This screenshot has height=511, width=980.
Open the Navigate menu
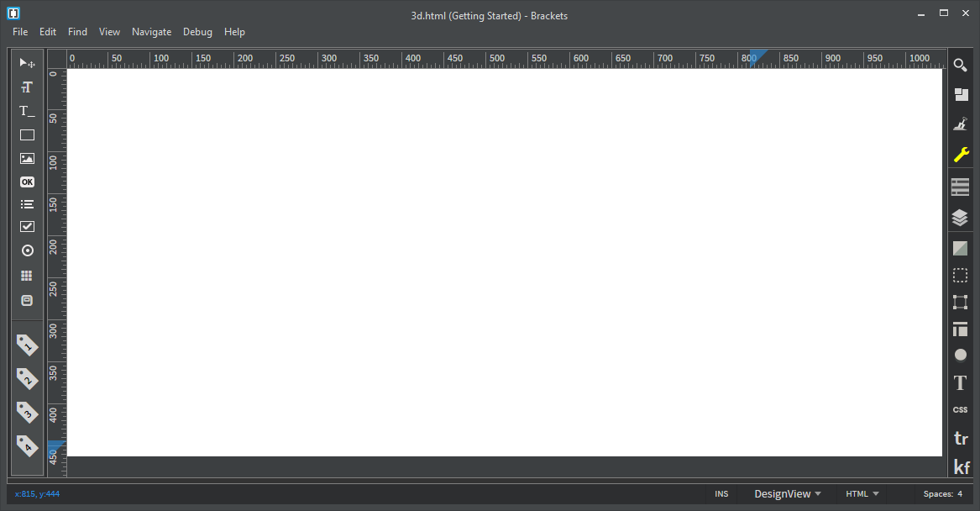click(x=151, y=32)
